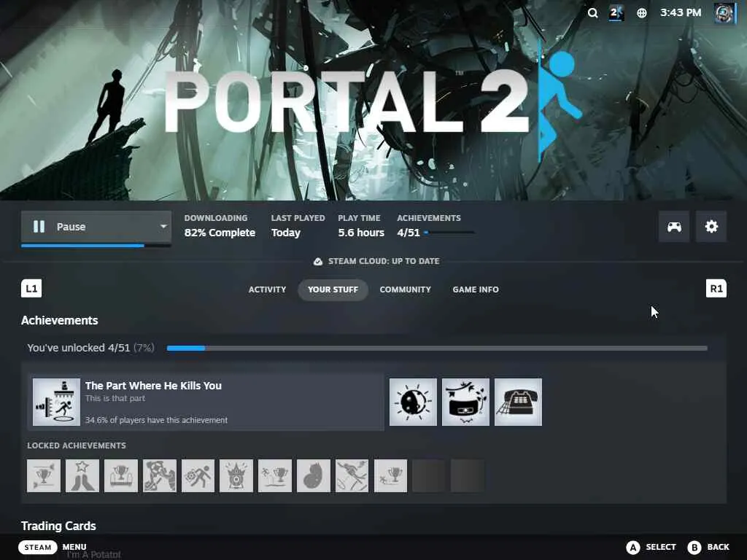
Task: Select the flying-through-portals locked achievement
Action: 352,475
